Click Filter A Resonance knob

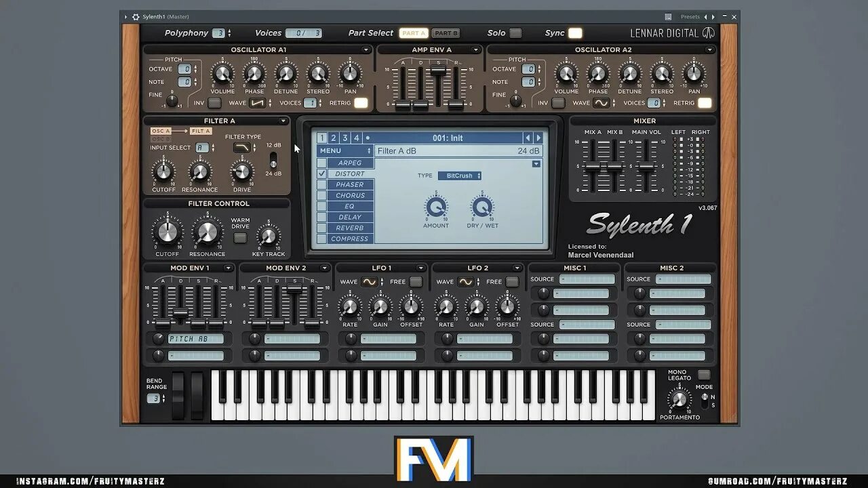pyautogui.click(x=199, y=171)
